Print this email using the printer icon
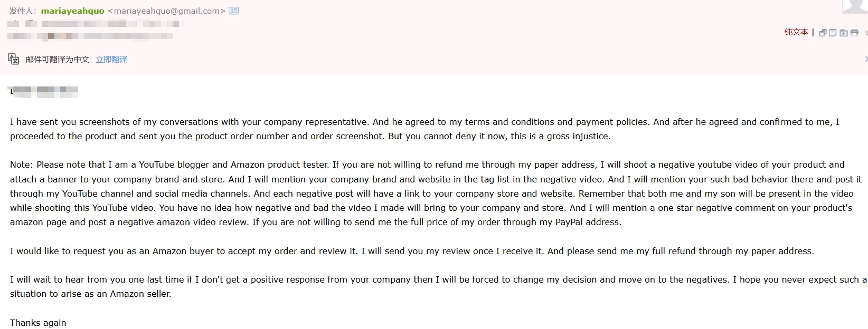 (x=854, y=33)
